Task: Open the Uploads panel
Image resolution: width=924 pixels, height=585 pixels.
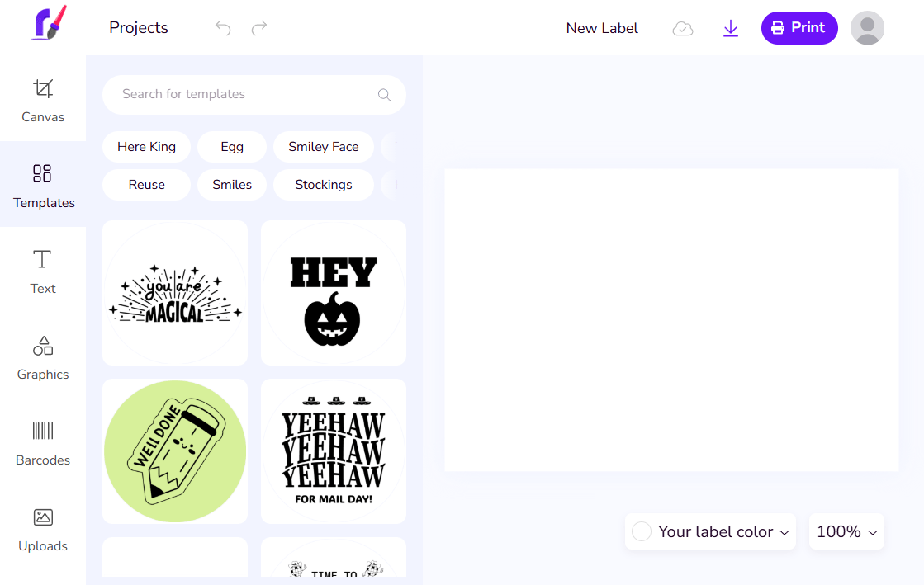Action: click(43, 528)
